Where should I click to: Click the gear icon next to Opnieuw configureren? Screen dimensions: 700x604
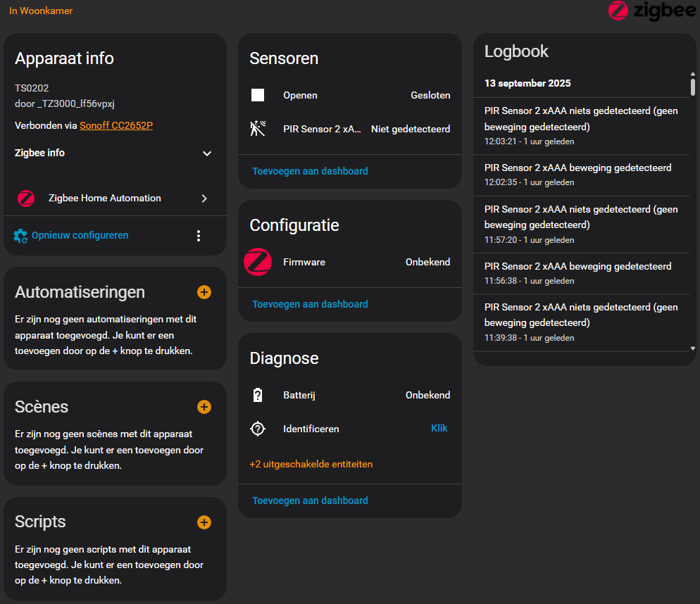21,235
